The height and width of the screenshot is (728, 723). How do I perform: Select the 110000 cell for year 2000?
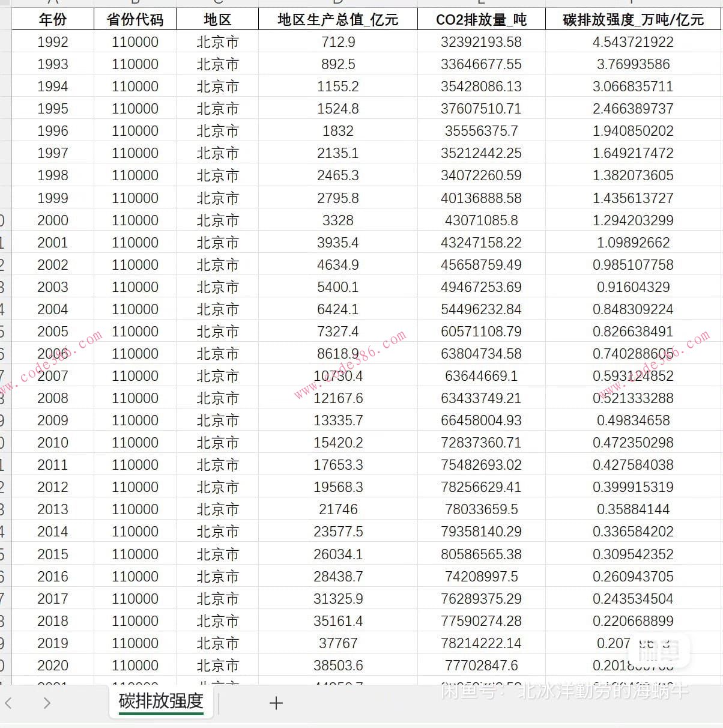click(135, 220)
